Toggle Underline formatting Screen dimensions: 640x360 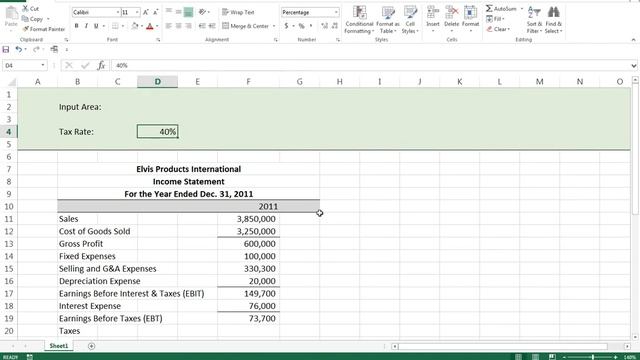[x=96, y=26]
